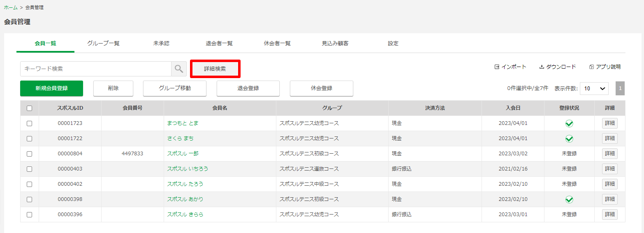
Task: Click green check status for スポスル あかり
Action: coord(569,199)
